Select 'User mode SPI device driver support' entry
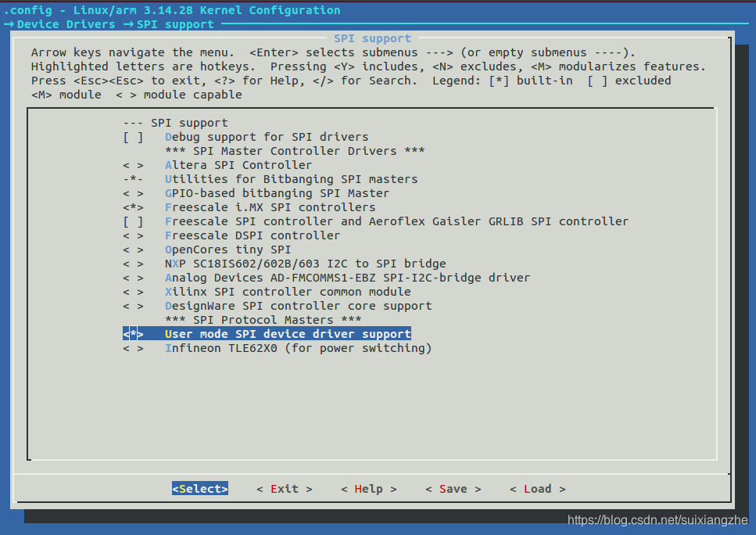Viewport: 756px width, 535px height. pyautogui.click(x=288, y=334)
